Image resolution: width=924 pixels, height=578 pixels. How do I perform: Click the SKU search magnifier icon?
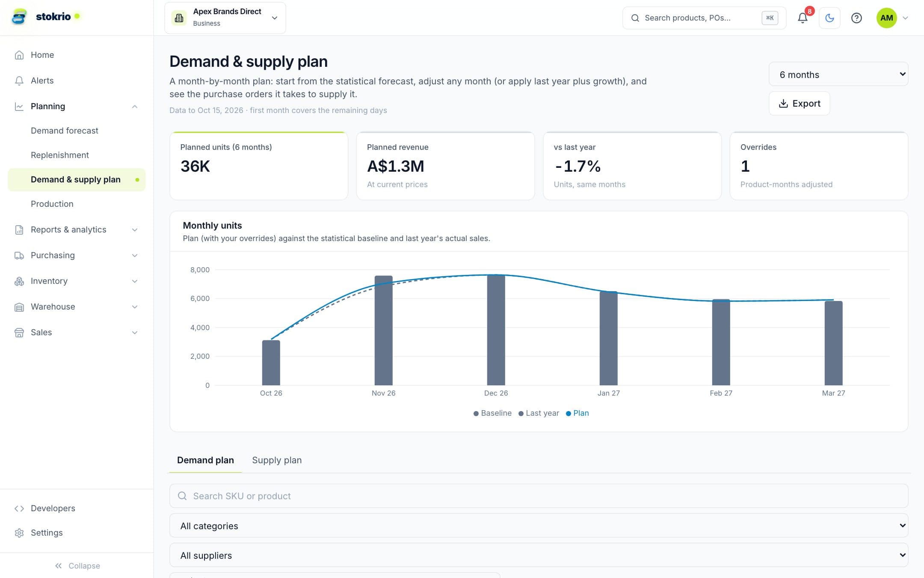tap(182, 496)
